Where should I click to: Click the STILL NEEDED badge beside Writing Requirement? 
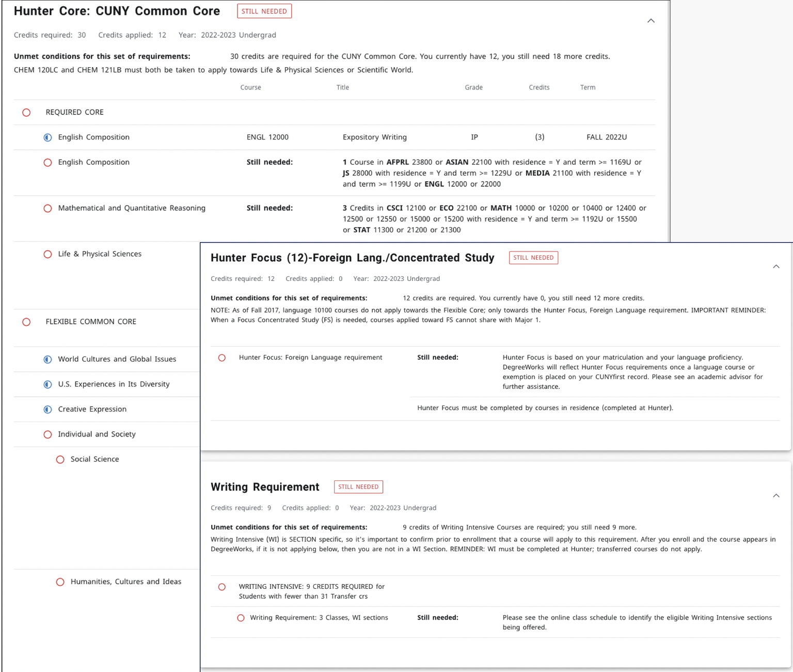[x=358, y=487]
